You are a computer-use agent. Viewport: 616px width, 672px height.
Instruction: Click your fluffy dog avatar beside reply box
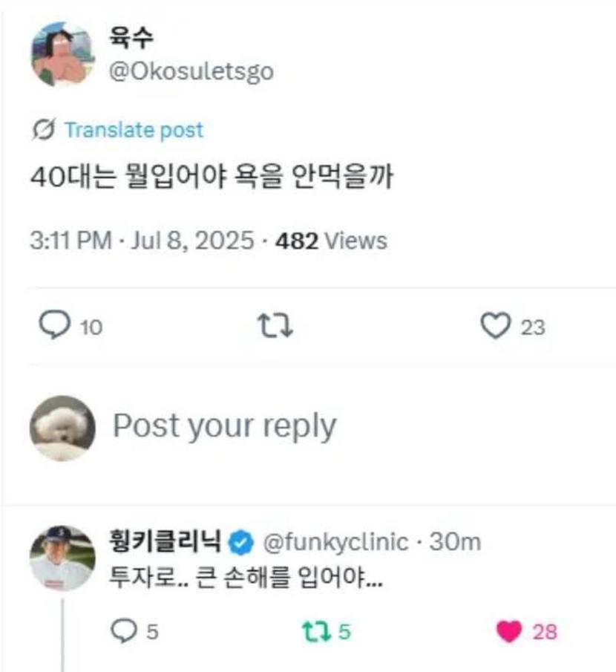tap(62, 428)
